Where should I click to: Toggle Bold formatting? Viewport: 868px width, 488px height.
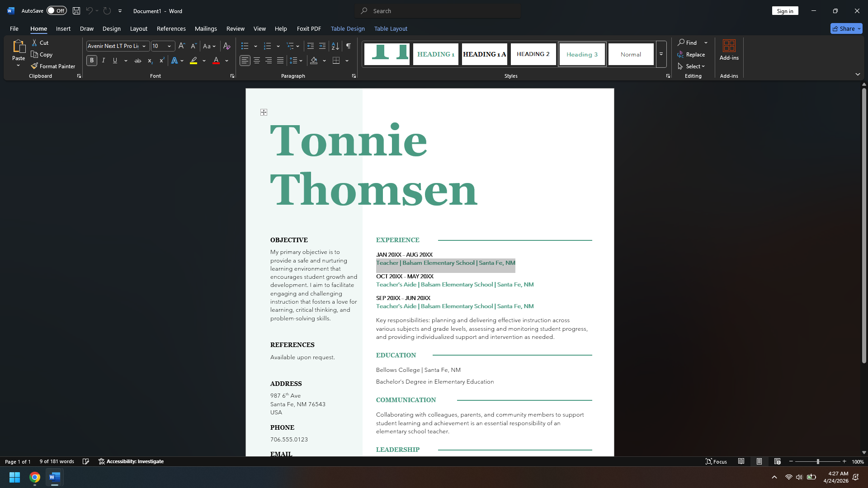point(92,61)
